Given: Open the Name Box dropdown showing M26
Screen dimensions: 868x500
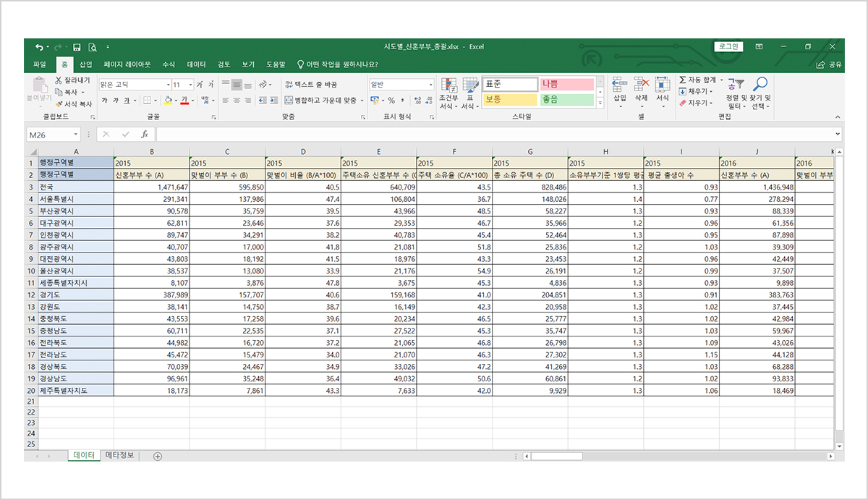Looking at the screenshot, I should point(76,135).
